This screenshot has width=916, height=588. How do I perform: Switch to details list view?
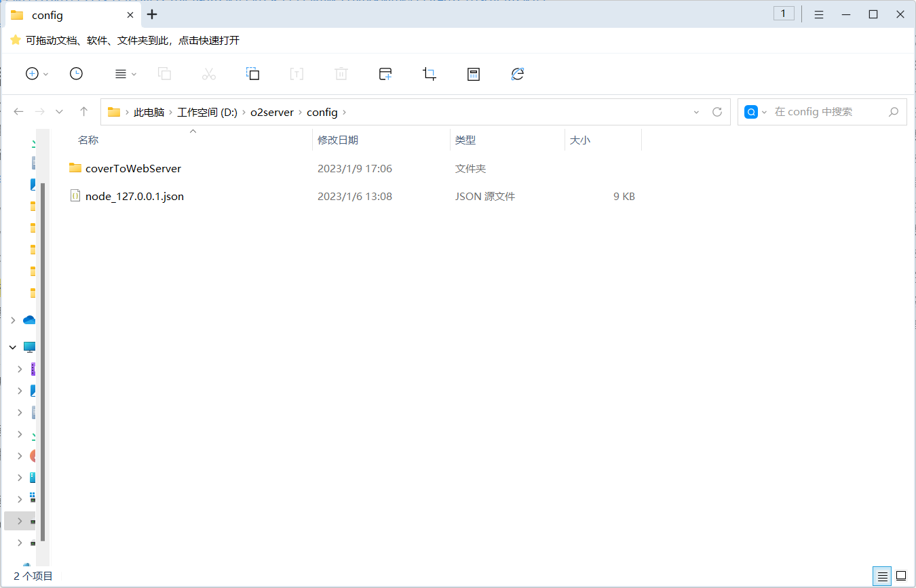click(x=882, y=576)
